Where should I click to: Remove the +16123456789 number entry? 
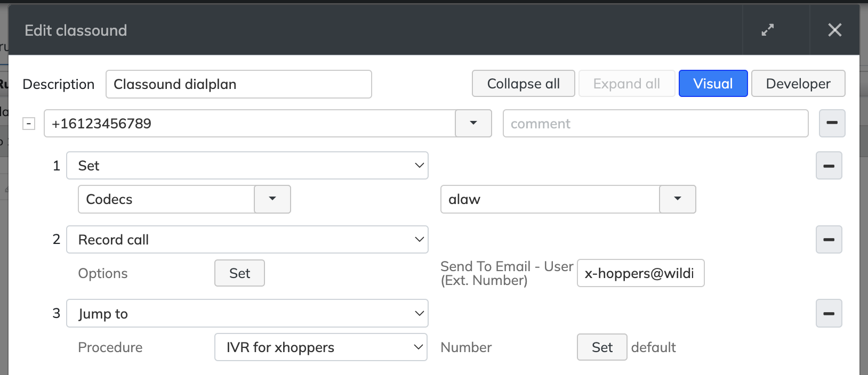click(832, 123)
